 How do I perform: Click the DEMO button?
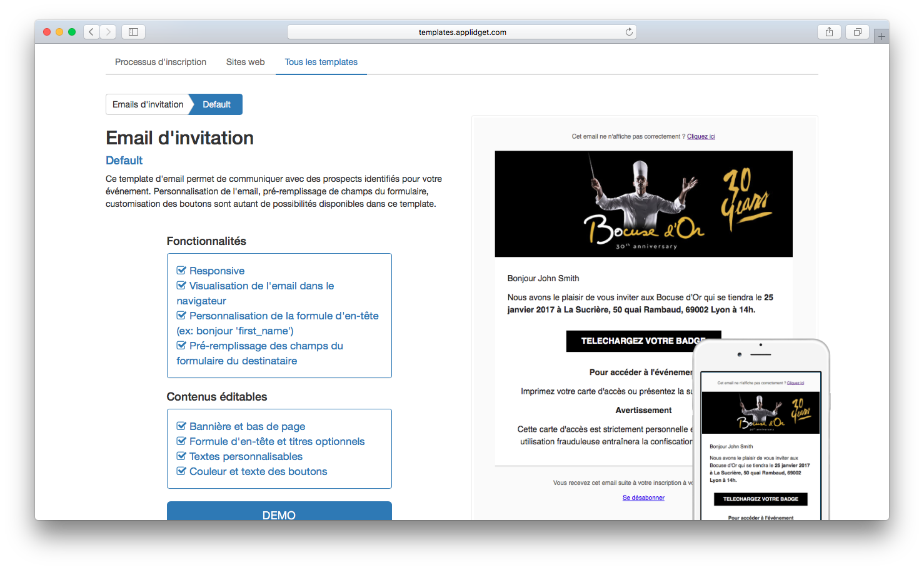click(x=279, y=511)
